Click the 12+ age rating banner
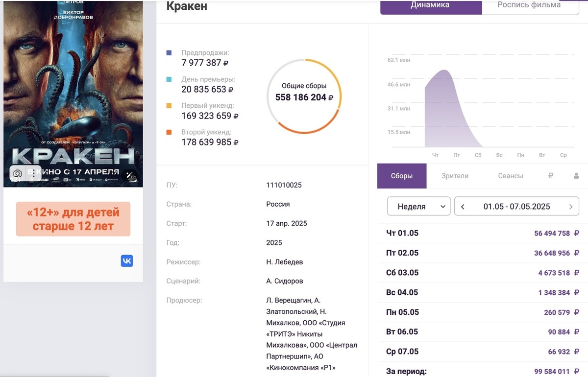The width and height of the screenshot is (588, 377). pyautogui.click(x=73, y=219)
